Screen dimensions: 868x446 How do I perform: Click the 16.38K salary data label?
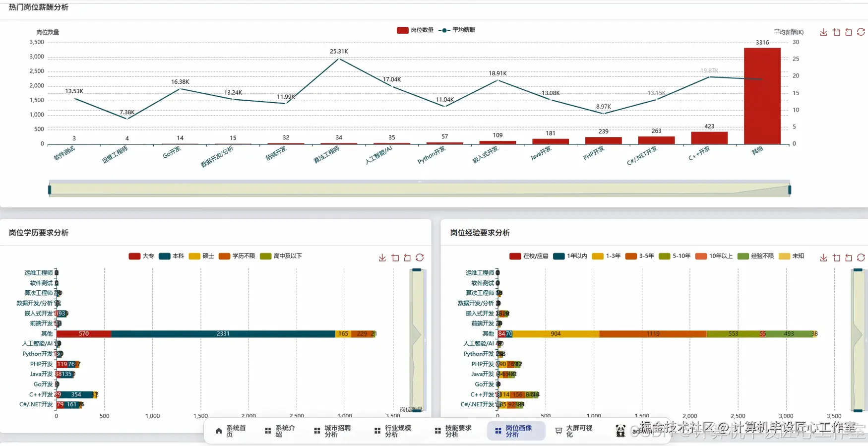[x=180, y=82]
